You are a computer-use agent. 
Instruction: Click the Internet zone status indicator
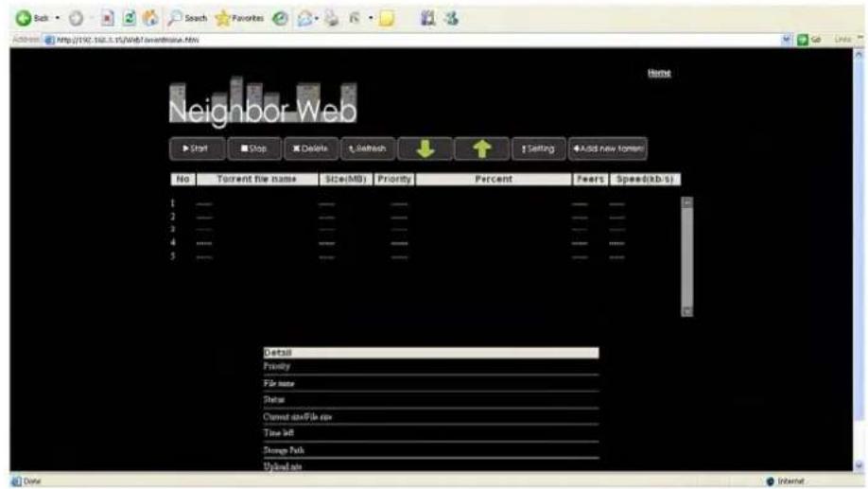[785, 480]
